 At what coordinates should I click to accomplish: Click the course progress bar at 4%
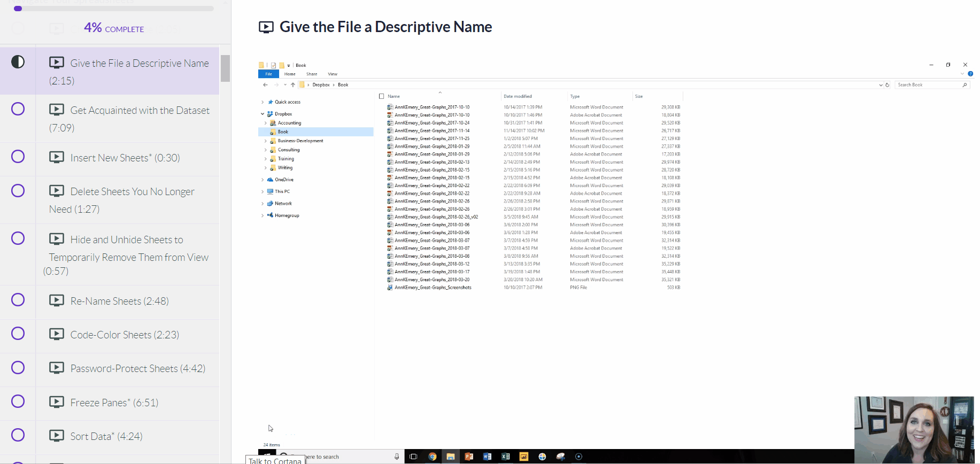tap(114, 9)
